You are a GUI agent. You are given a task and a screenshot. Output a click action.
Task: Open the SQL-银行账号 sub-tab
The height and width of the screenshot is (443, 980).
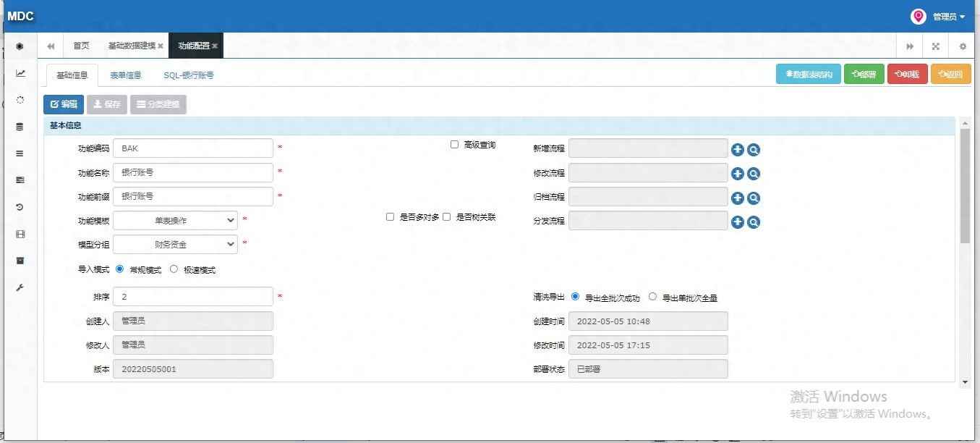[x=189, y=75]
